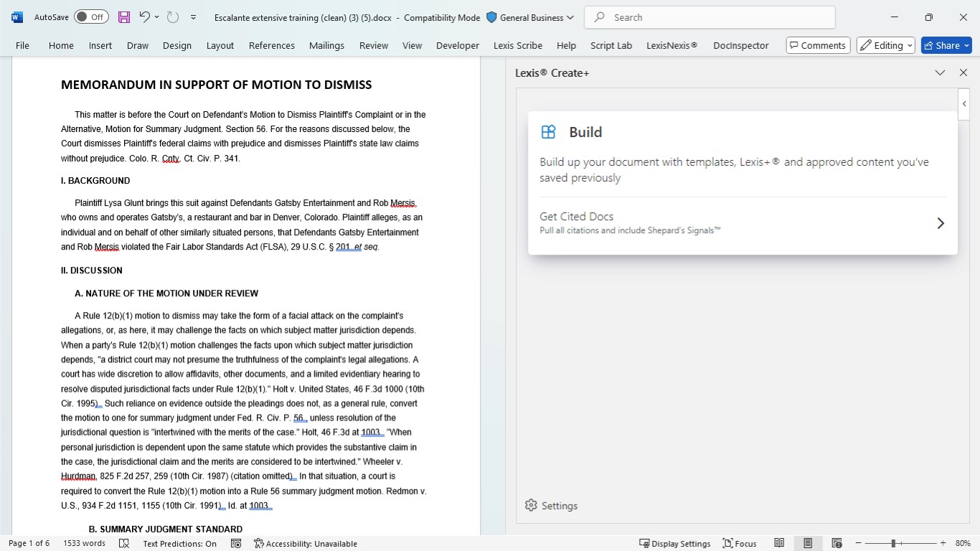Open the DocInspector tab
The width and height of the screenshot is (980, 551).
tap(741, 45)
